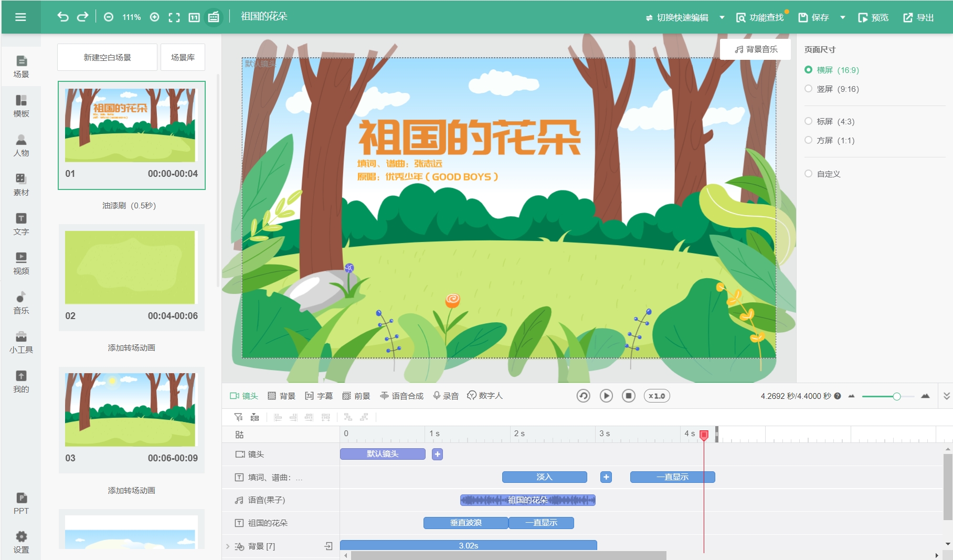The width and height of the screenshot is (953, 560).
Task: Fit canvas to screen icon
Action: (x=174, y=17)
